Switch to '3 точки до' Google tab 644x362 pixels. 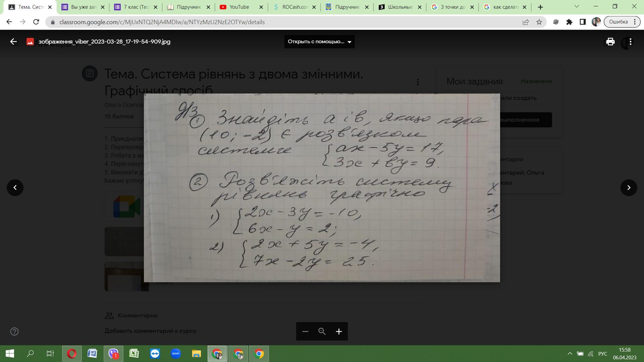(452, 7)
